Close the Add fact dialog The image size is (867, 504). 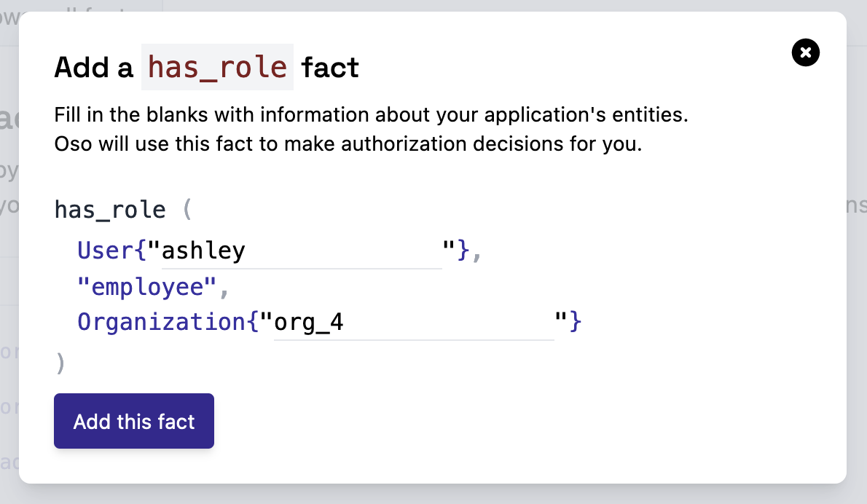[805, 52]
